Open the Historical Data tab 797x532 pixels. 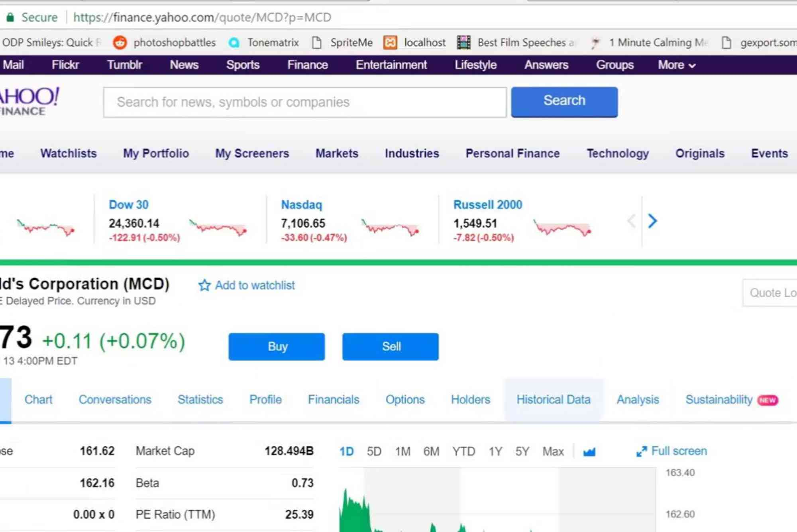coord(553,400)
